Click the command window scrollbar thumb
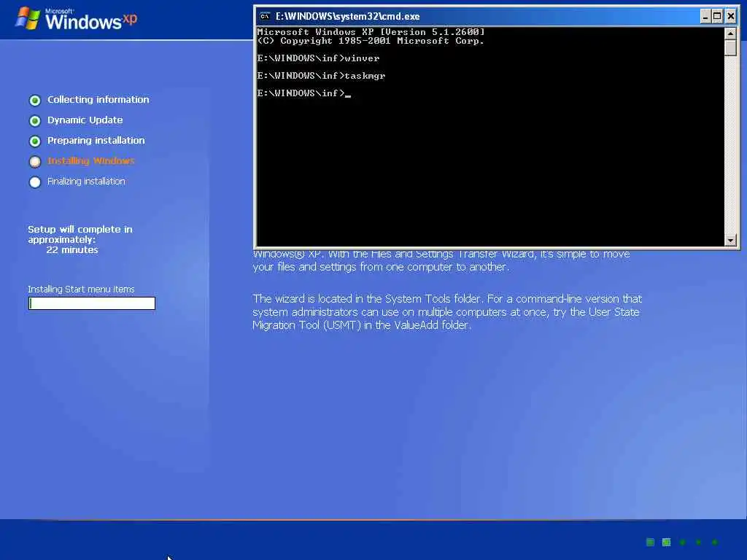Screen dimensions: 747x560 pos(730,47)
